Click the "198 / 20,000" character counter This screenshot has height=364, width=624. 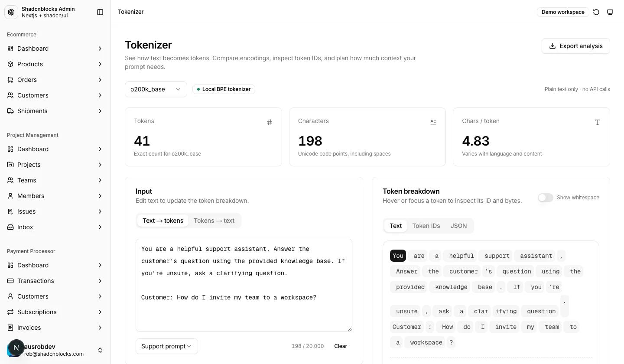[308, 346]
